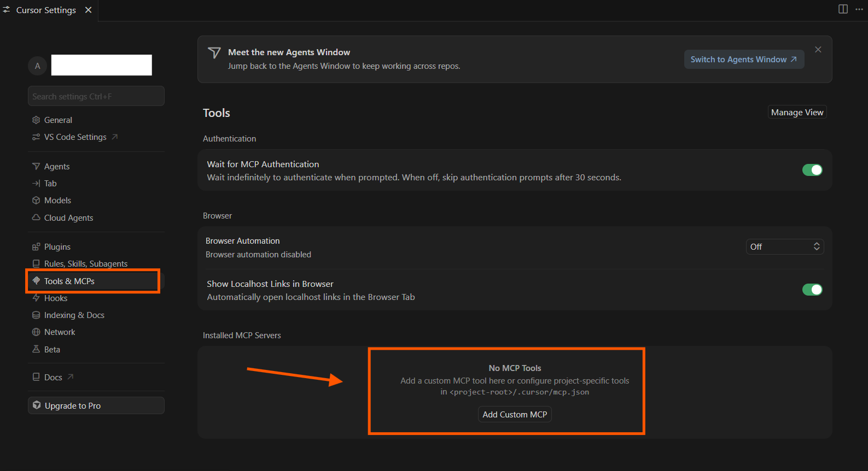The width and height of the screenshot is (868, 471).
Task: Click the Rules, Skills, Subagents book icon
Action: point(36,264)
